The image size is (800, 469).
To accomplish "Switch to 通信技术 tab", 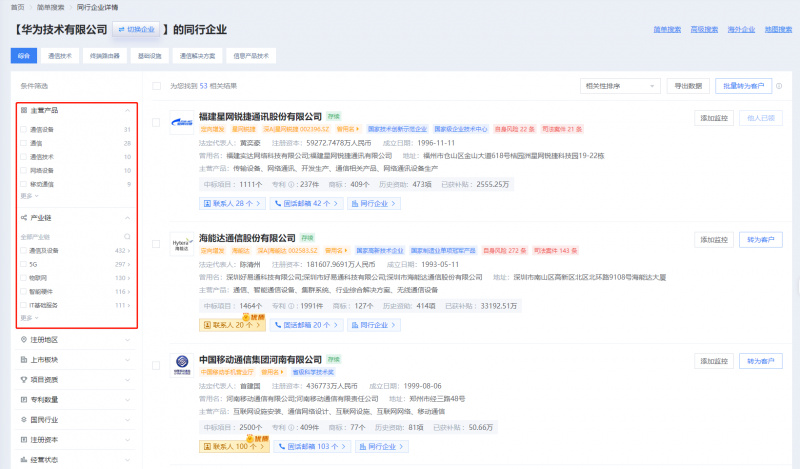I will 60,56.
